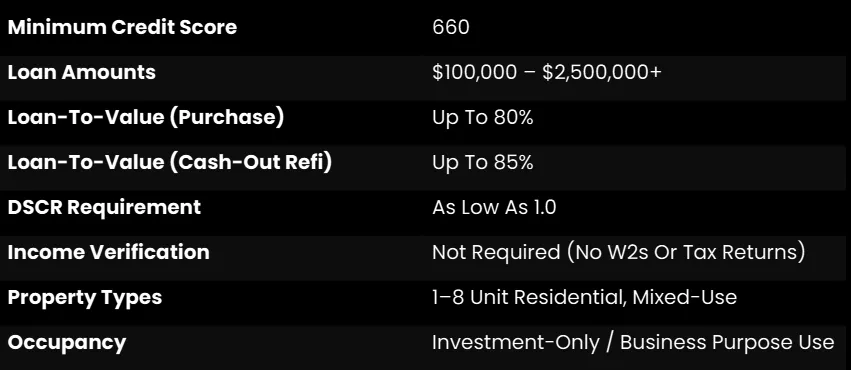Click the Loan Amounts row label
851x370 pixels.
coord(81,72)
